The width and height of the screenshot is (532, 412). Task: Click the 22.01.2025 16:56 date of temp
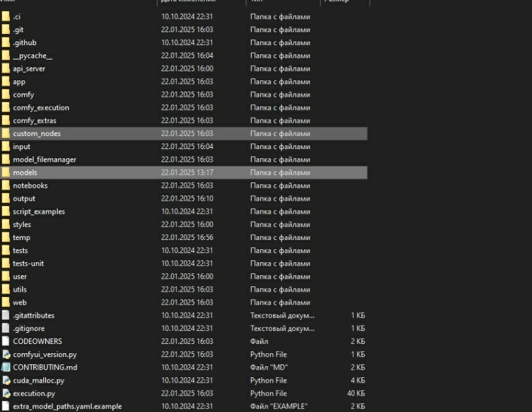pos(188,237)
